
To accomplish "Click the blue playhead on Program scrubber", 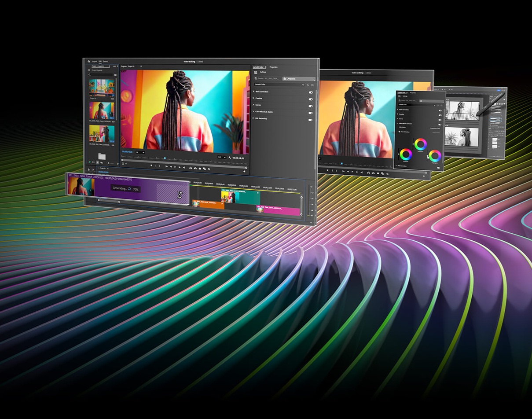I will [165, 158].
